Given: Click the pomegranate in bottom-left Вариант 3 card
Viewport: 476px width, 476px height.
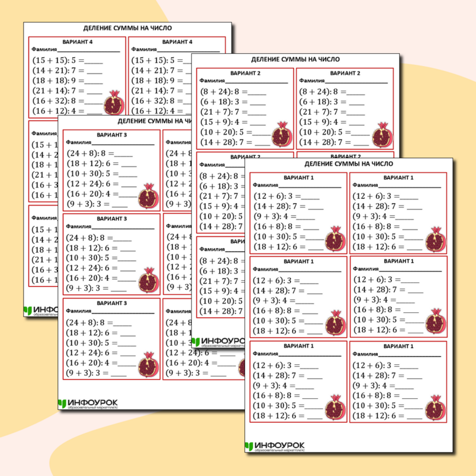Looking at the screenshot, I should (x=148, y=364).
